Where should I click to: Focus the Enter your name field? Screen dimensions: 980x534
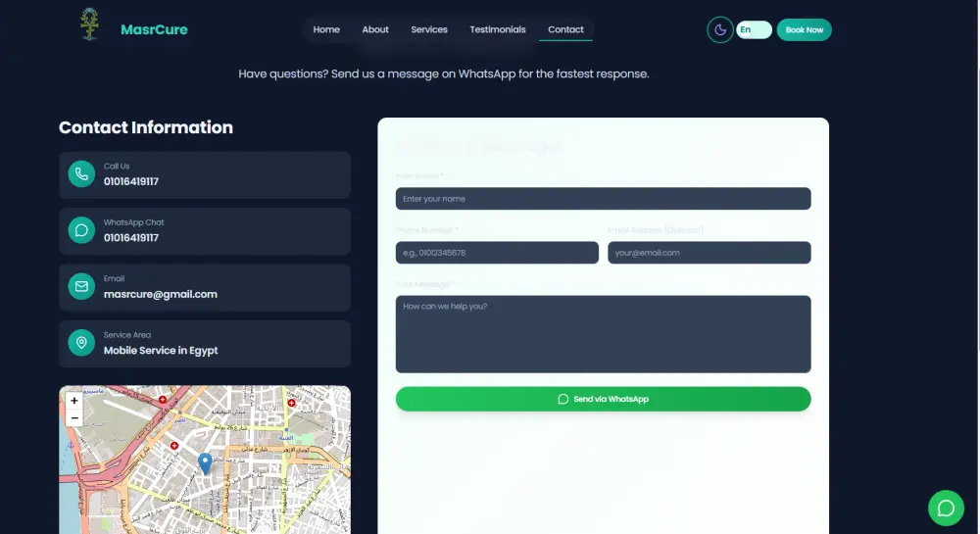603,199
